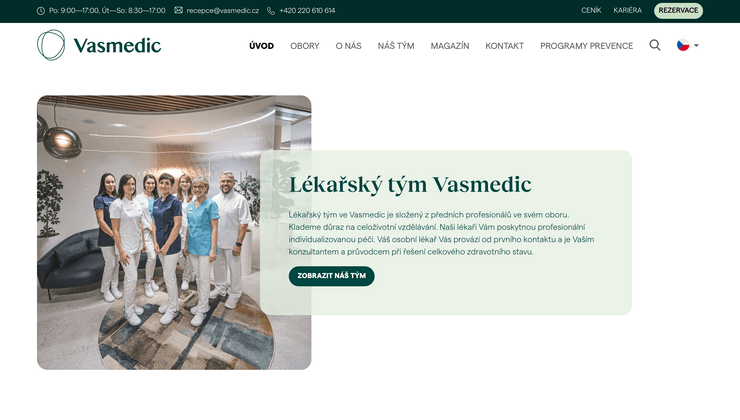This screenshot has height=420, width=740.
Task: Click the ZOBRAZIT NÁŠ TÝM button
Action: pos(332,276)
